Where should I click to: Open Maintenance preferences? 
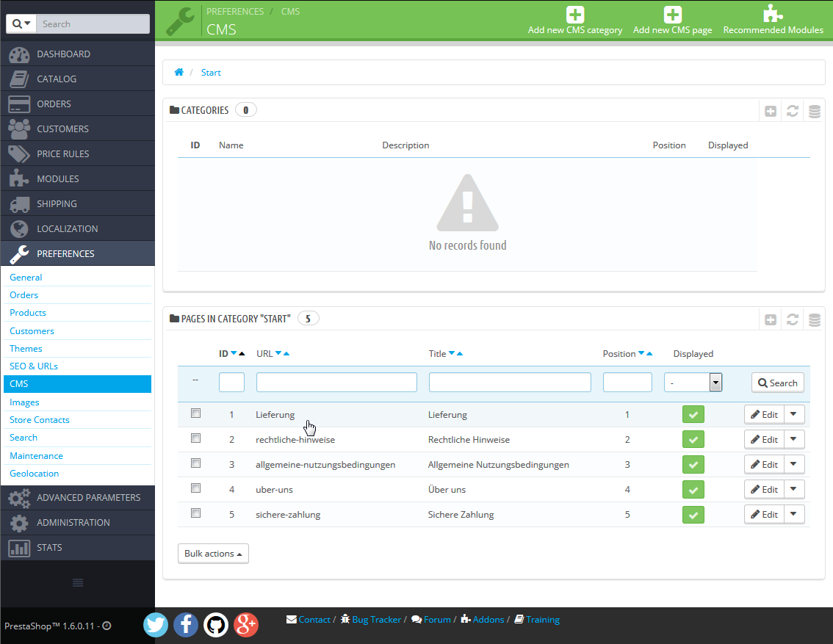click(x=36, y=455)
